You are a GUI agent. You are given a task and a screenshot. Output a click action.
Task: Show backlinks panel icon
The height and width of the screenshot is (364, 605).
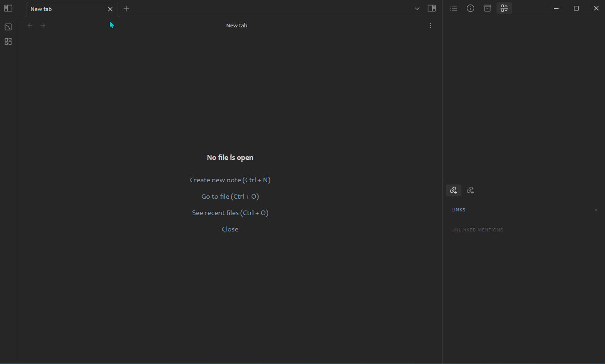(471, 190)
